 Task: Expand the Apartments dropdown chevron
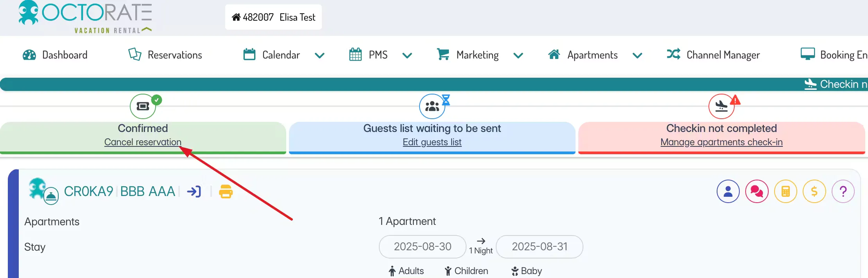pyautogui.click(x=637, y=55)
